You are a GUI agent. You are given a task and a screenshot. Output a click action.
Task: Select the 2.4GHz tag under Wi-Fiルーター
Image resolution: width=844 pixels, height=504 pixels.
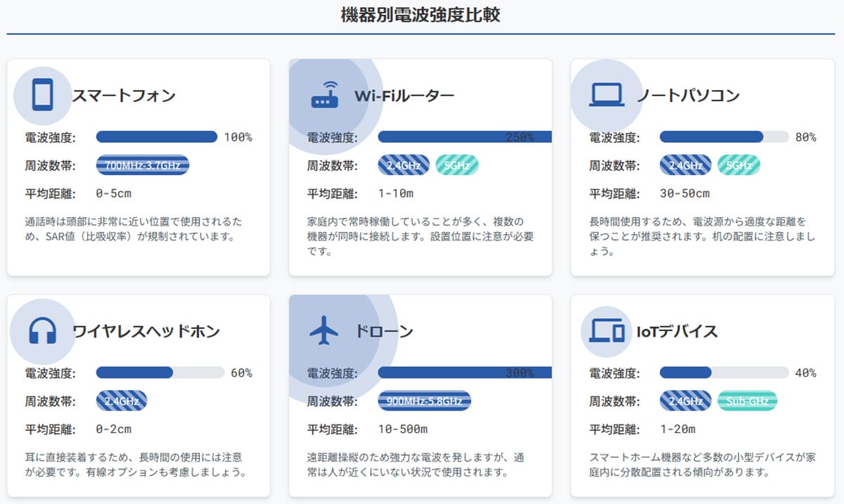point(404,165)
